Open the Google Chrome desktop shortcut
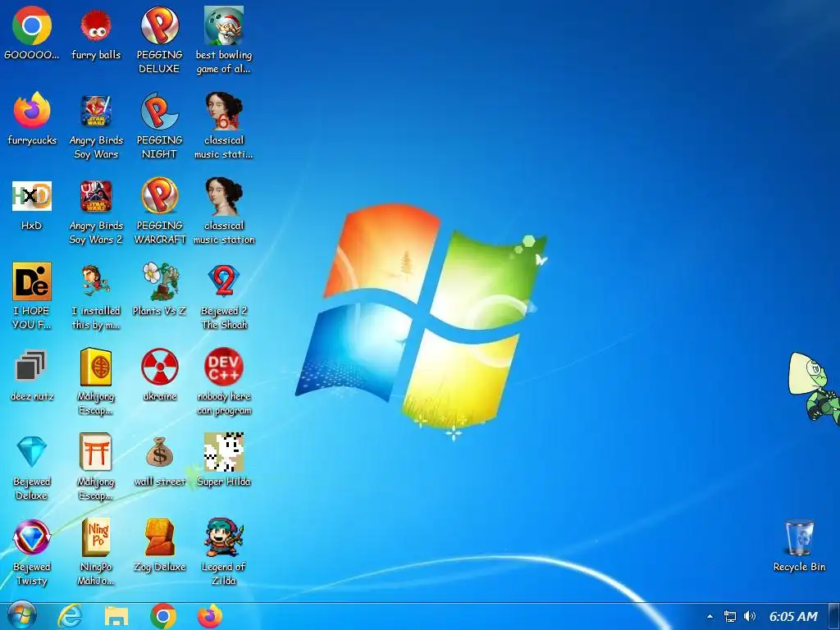The image size is (840, 630). click(x=32, y=25)
